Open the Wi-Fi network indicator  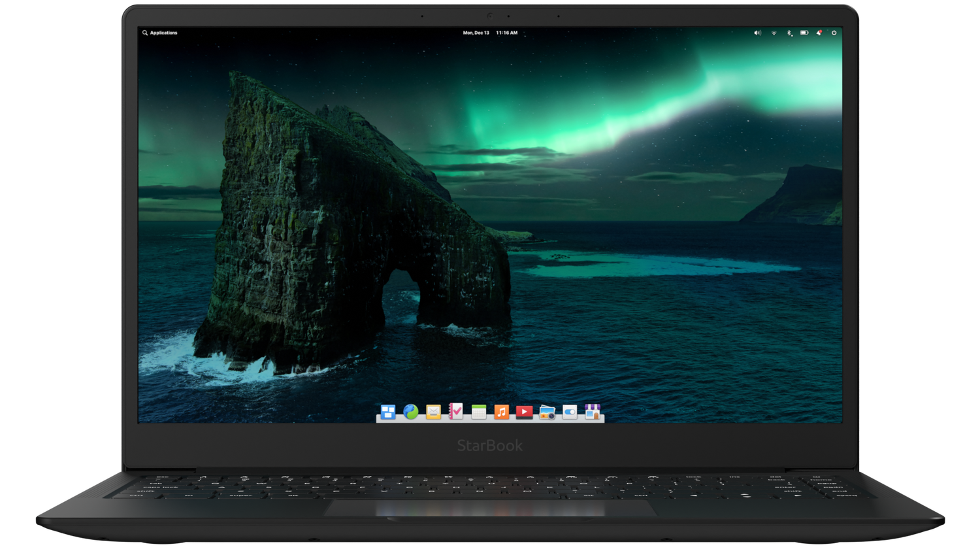(774, 33)
